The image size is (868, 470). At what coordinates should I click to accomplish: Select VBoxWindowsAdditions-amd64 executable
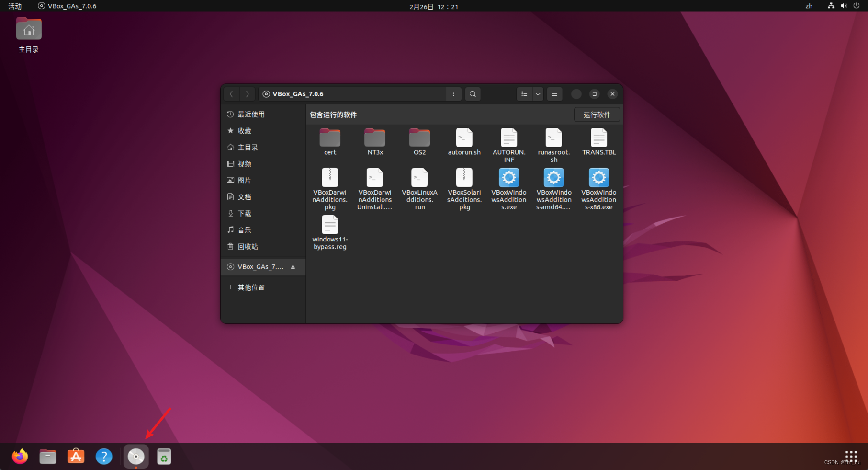coord(554,189)
